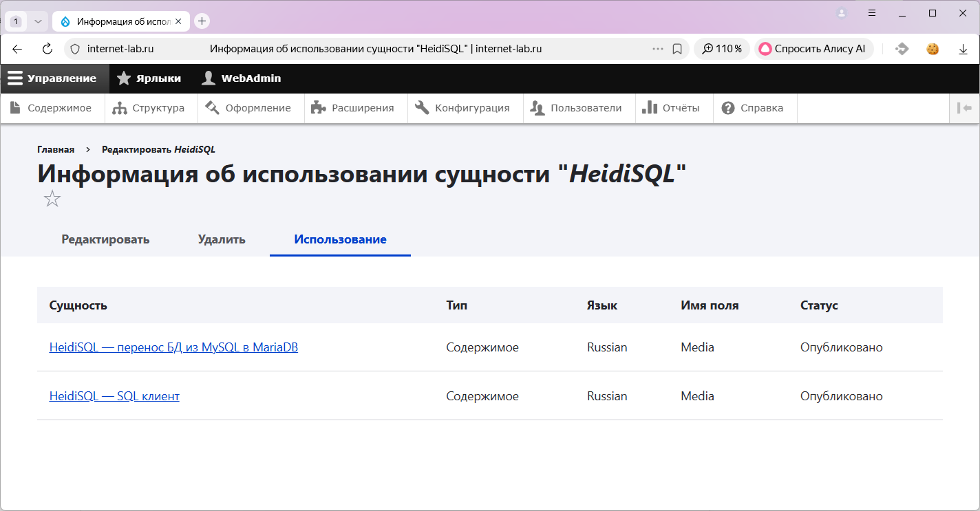Image resolution: width=980 pixels, height=511 pixels.
Task: Open the 110% zoom level control
Action: (x=722, y=49)
